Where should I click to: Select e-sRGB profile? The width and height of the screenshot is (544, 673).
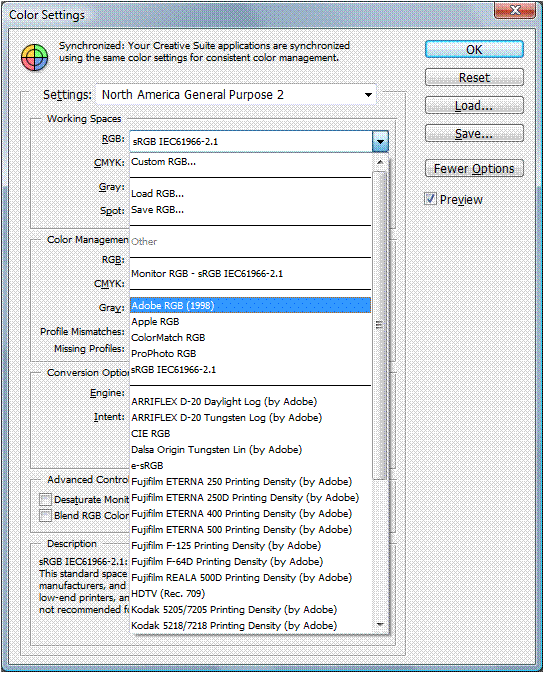pos(250,465)
